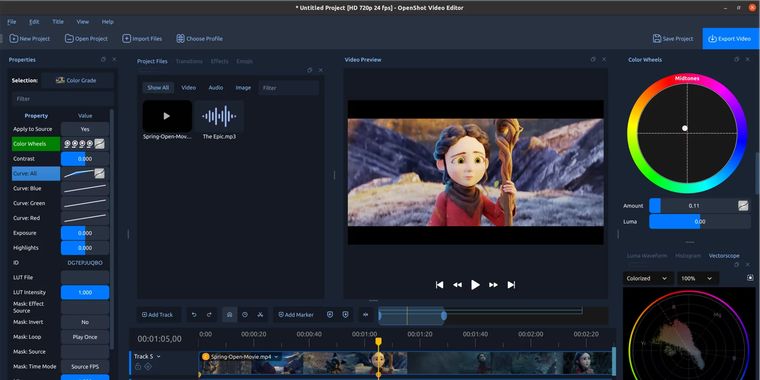760x380 pixels.
Task: Click the rewind button in preview
Action: coord(457,285)
